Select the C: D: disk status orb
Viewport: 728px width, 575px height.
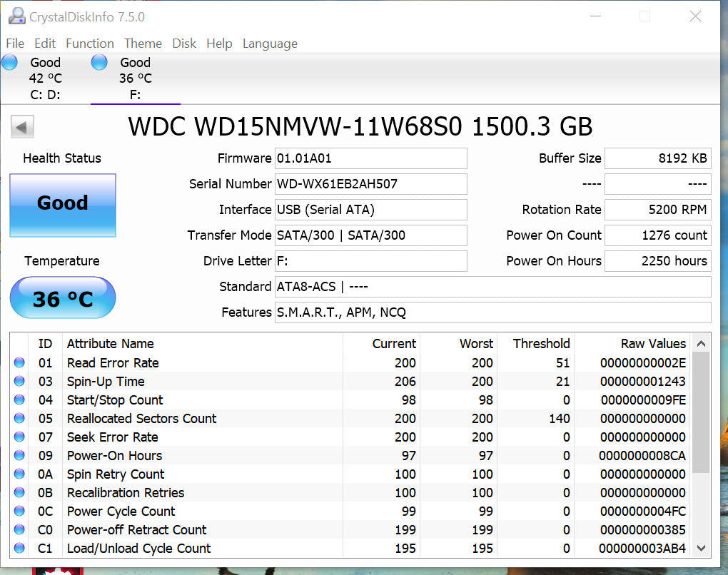coord(10,63)
